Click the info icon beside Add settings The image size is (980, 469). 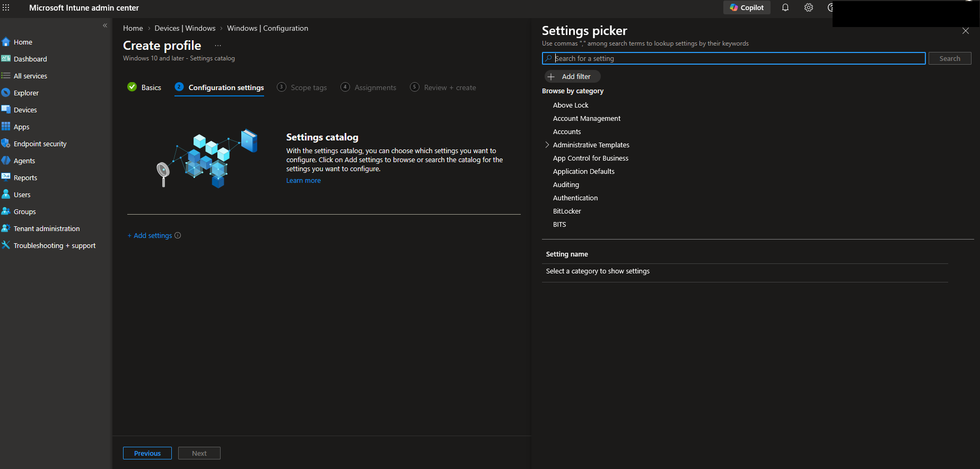(x=178, y=235)
